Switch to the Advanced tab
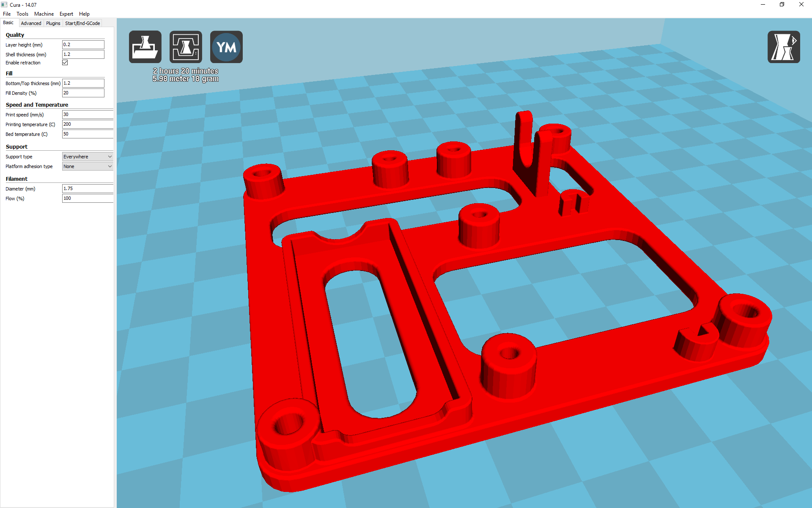This screenshot has width=812, height=508. (x=31, y=23)
